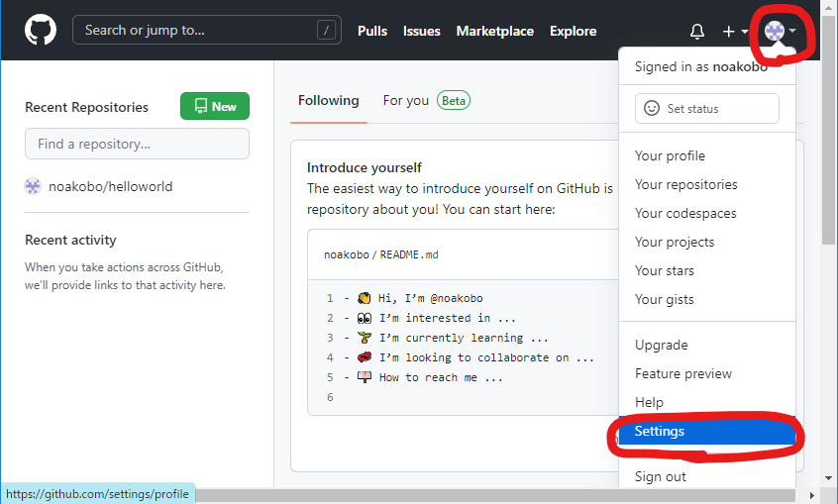Expand the plus create-new dropdown
Screen dimensions: 838x504
[734, 31]
